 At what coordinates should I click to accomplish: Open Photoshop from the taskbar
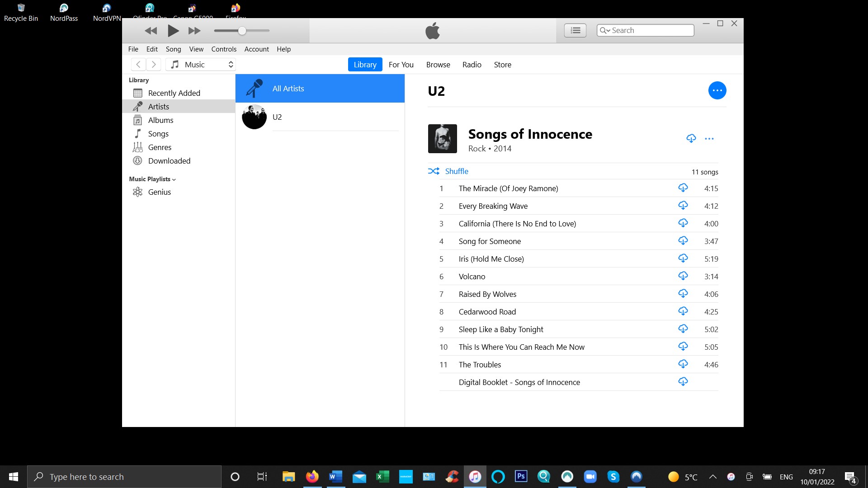pos(521,476)
